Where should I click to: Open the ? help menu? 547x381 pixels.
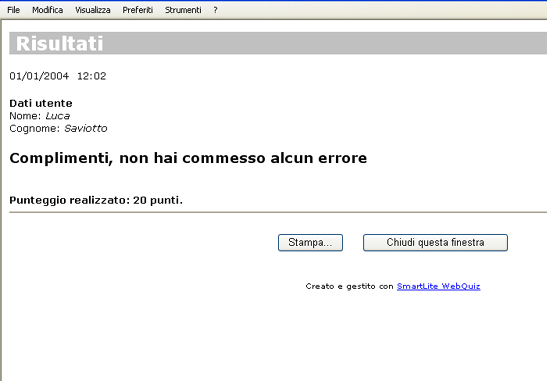pyautogui.click(x=215, y=10)
